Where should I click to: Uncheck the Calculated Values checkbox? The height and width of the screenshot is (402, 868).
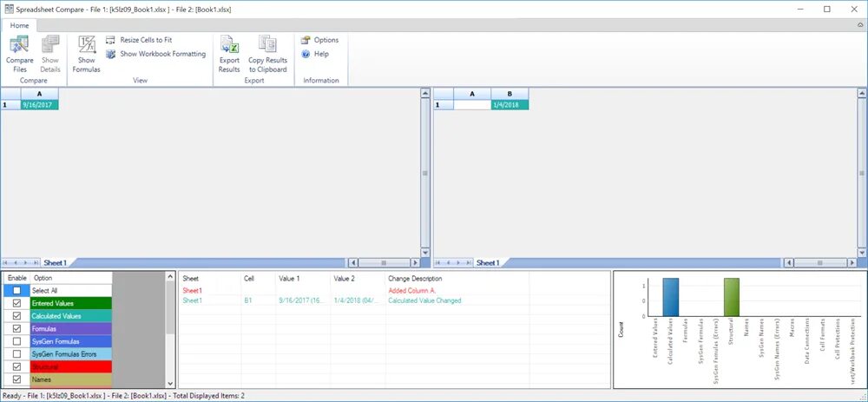17,316
